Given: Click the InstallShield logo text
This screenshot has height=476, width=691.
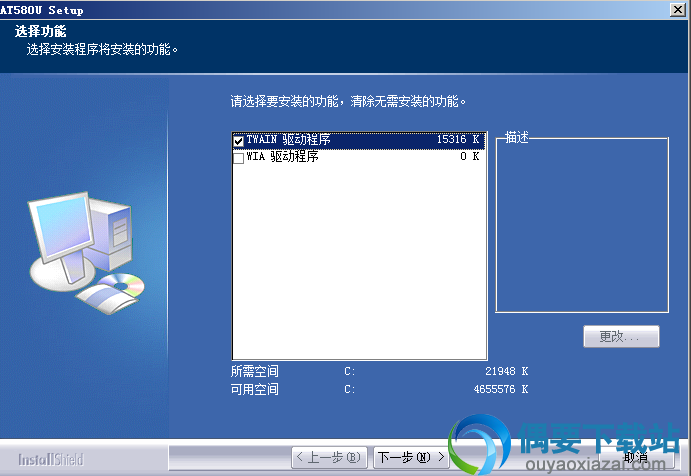Looking at the screenshot, I should click(x=51, y=460).
